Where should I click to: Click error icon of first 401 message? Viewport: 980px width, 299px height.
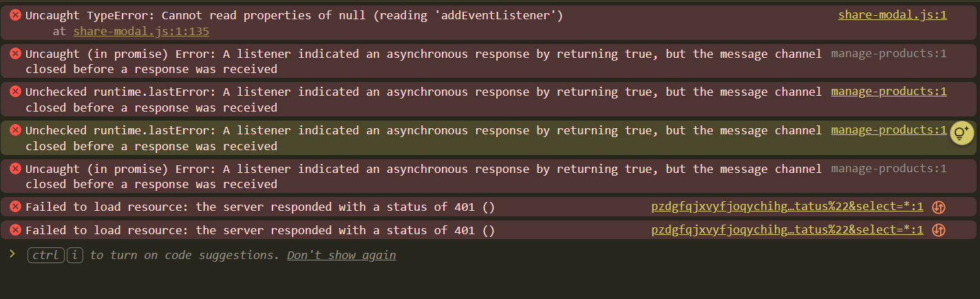pyautogui.click(x=16, y=207)
